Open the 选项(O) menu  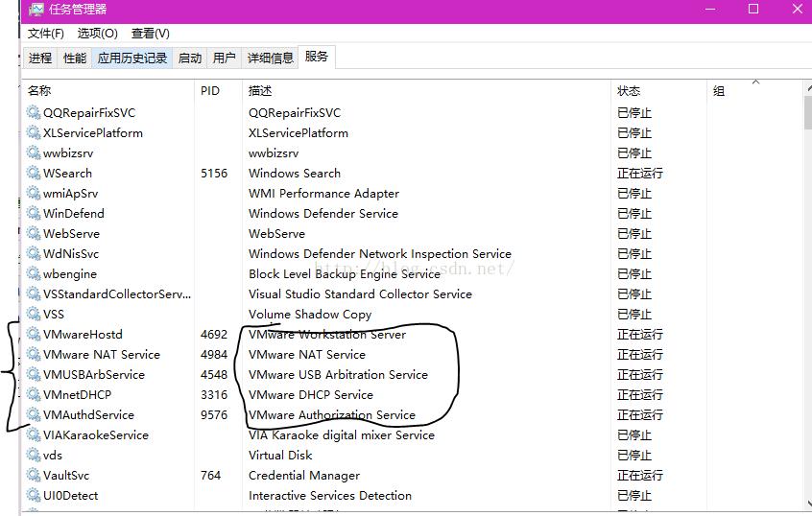(97, 34)
